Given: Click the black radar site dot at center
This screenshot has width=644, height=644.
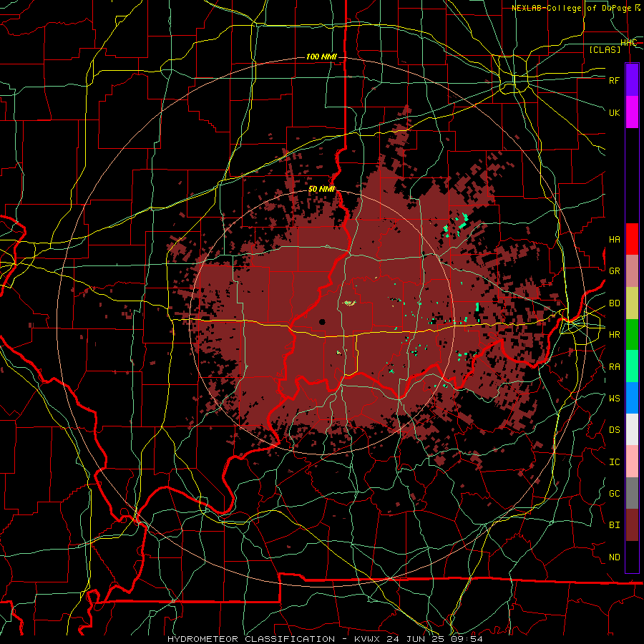Looking at the screenshot, I should [322, 321].
